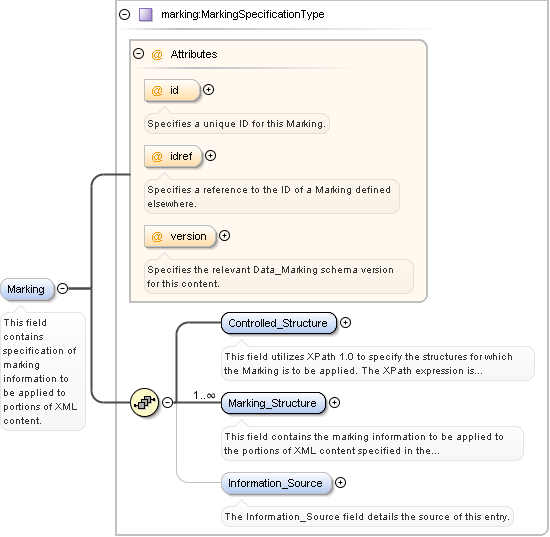Click the purple MarkingSpecificationType square icon
This screenshot has width=550, height=537.
(x=146, y=15)
